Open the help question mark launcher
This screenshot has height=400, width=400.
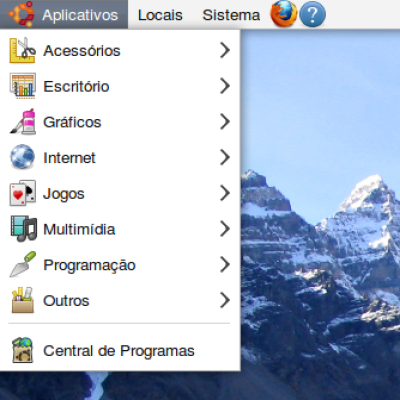(313, 14)
